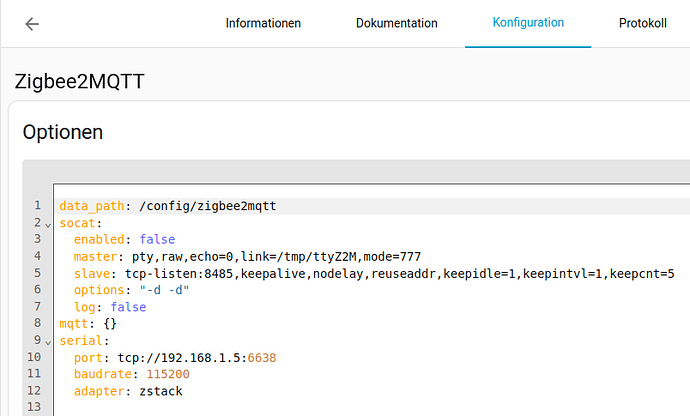690x416 pixels.
Task: Click the 'log: false' line
Action: click(110, 307)
